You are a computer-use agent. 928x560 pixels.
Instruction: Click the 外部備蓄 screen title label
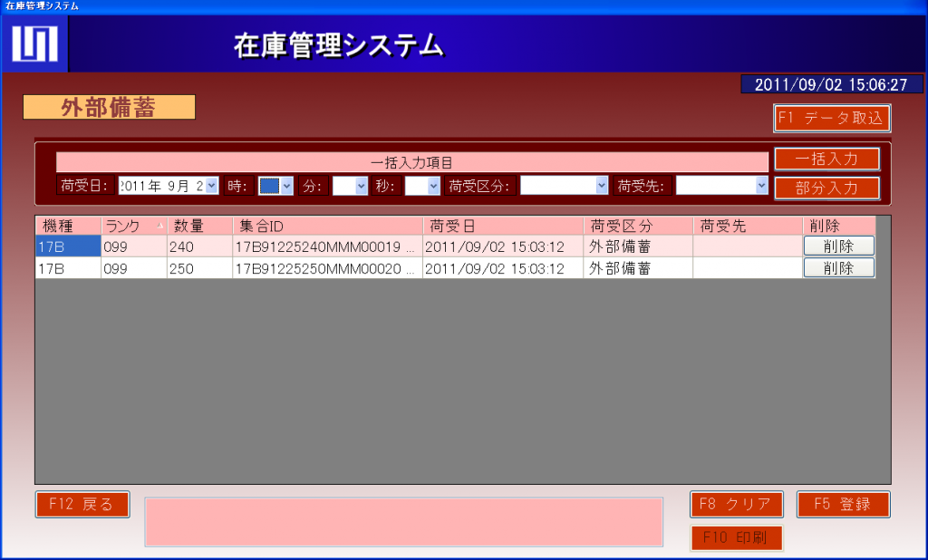pos(109,107)
